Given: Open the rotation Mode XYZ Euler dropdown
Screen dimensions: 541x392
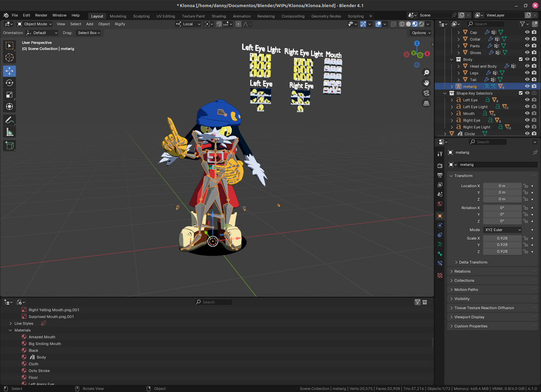Looking at the screenshot, I should [x=502, y=230].
